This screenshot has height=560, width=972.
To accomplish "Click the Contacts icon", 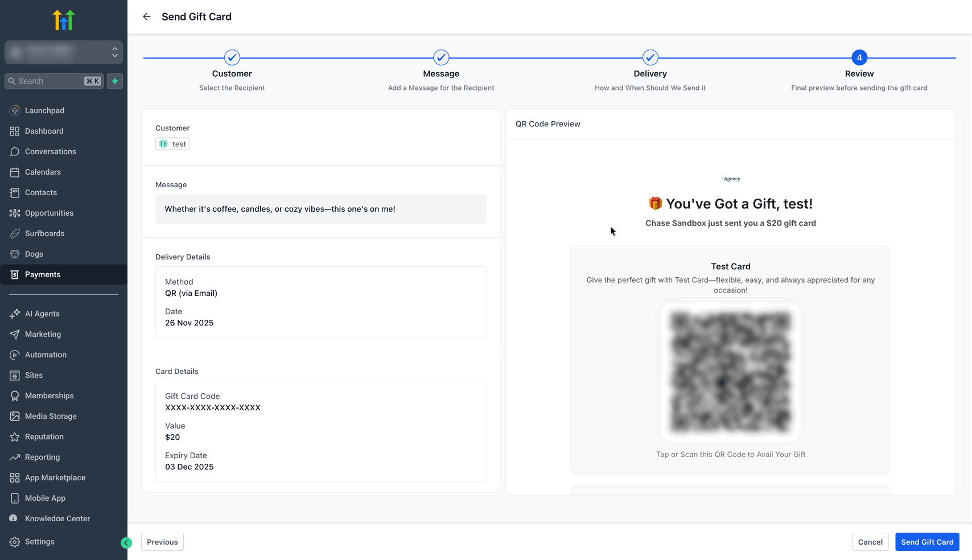I will coord(15,192).
